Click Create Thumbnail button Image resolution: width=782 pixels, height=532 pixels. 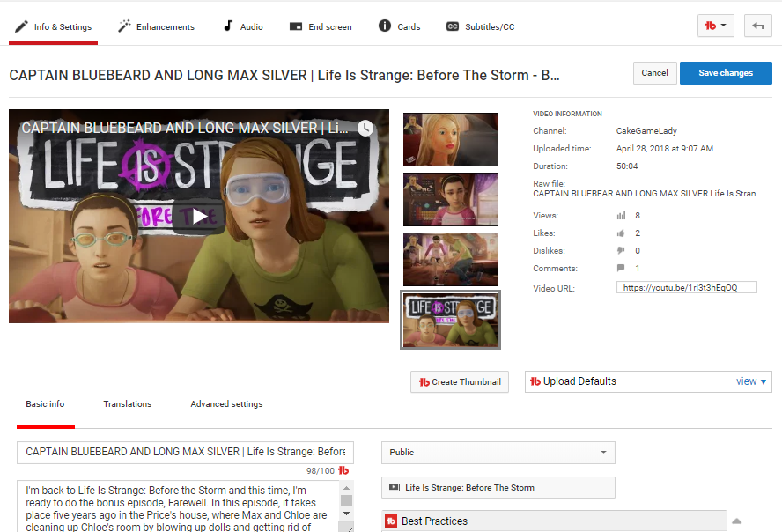pyautogui.click(x=460, y=382)
